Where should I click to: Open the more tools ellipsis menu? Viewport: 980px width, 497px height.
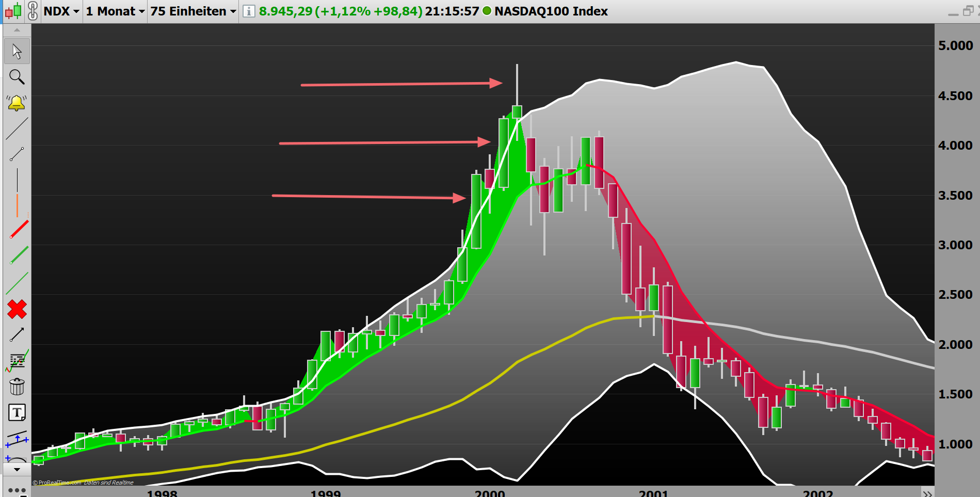(17, 491)
